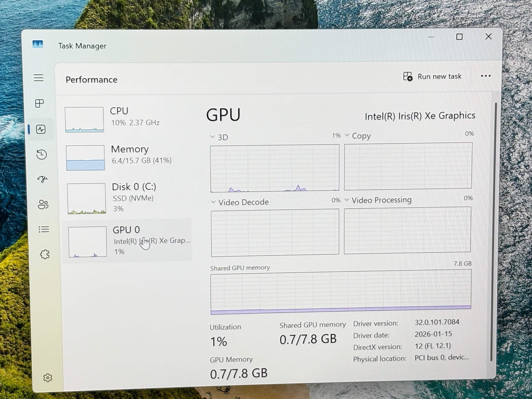Click the Copy engine usage graph
This screenshot has height=399, width=532.
pos(408,166)
